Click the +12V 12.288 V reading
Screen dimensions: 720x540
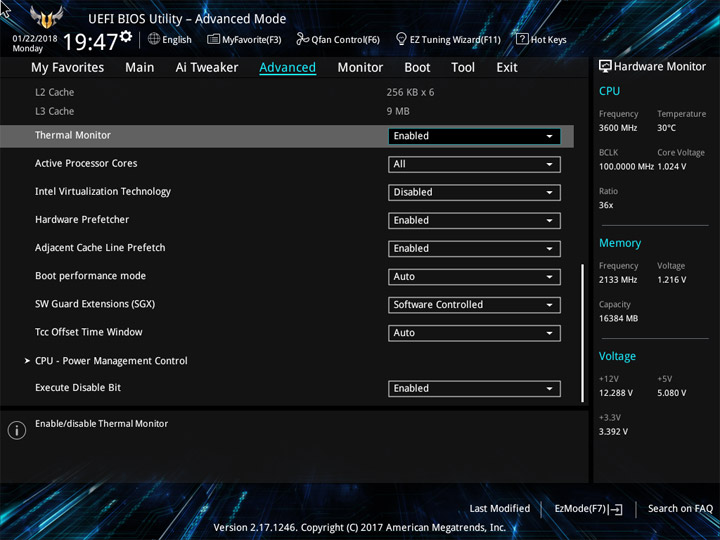616,393
